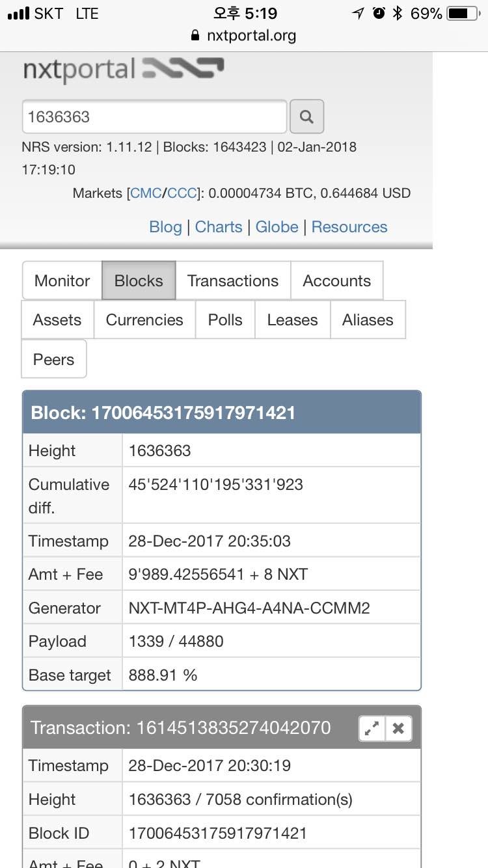This screenshot has width=488, height=868.
Task: Follow the CCC markets link
Action: [182, 193]
